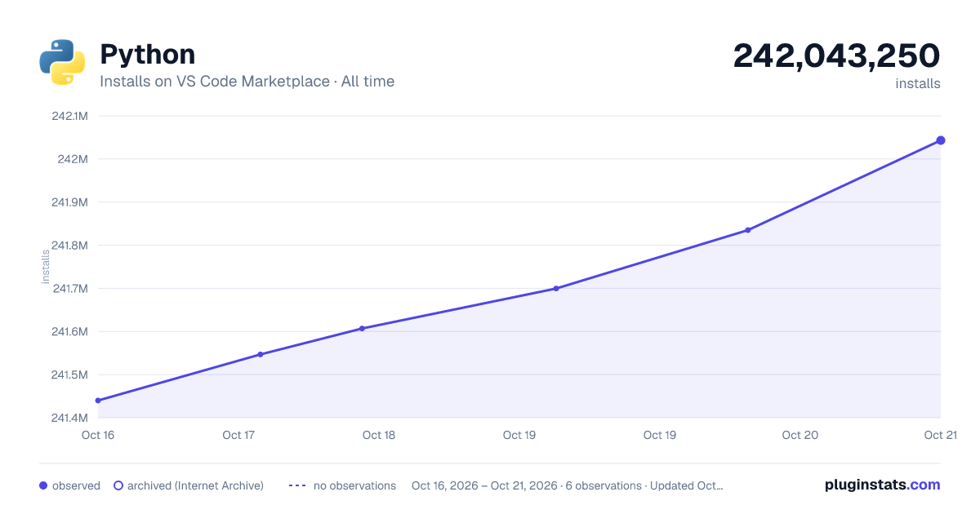This screenshot has width=980, height=514.
Task: Click the 'Python' title heading
Action: (148, 55)
